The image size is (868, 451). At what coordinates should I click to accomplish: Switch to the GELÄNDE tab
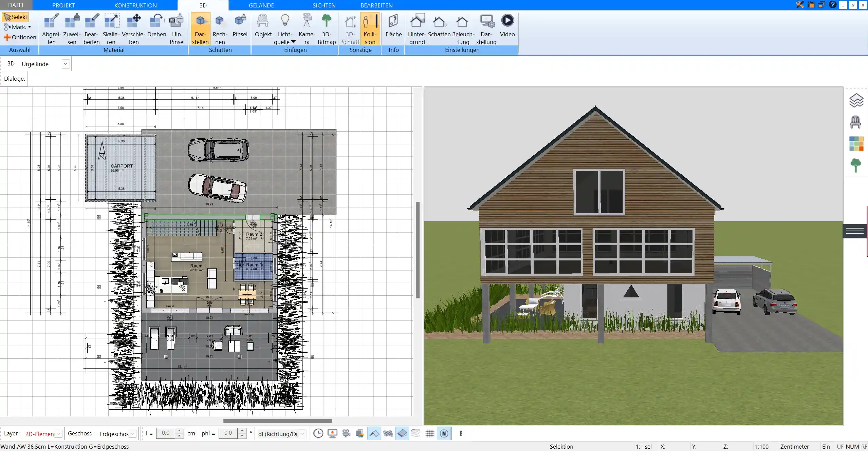click(261, 5)
